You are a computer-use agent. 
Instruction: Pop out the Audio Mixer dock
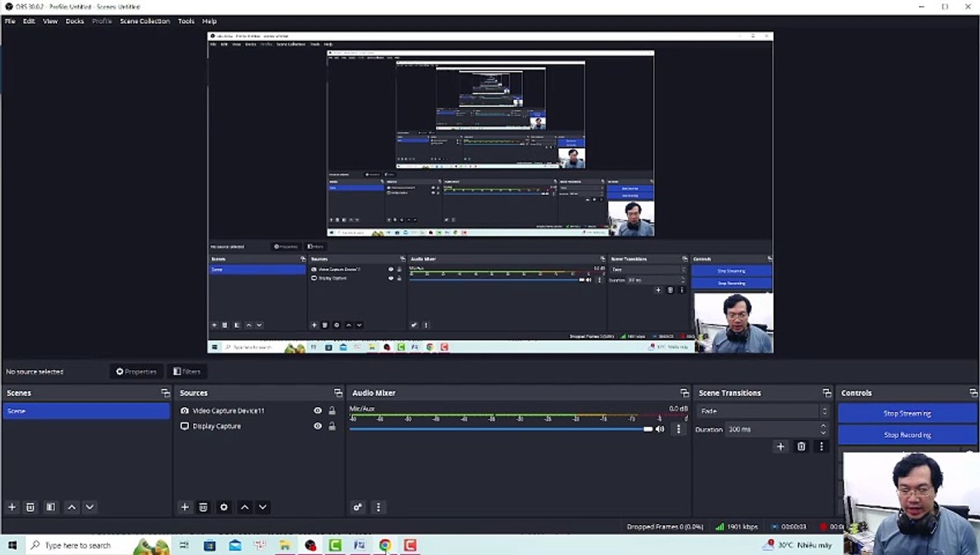tap(684, 393)
